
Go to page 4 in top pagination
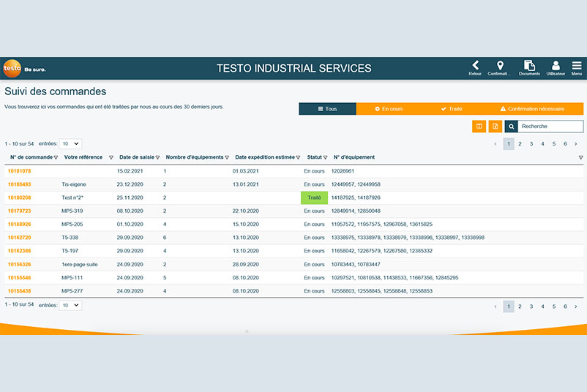[542, 143]
